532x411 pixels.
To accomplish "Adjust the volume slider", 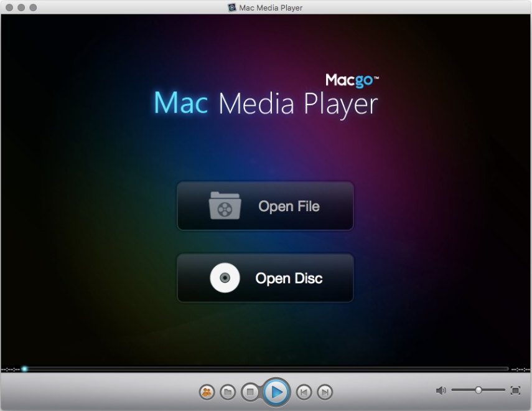I will point(478,390).
